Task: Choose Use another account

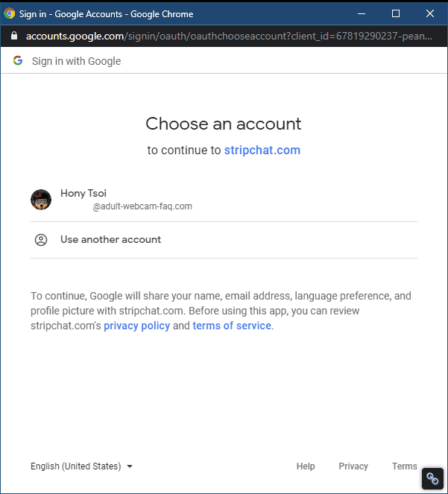Action: pos(224,240)
